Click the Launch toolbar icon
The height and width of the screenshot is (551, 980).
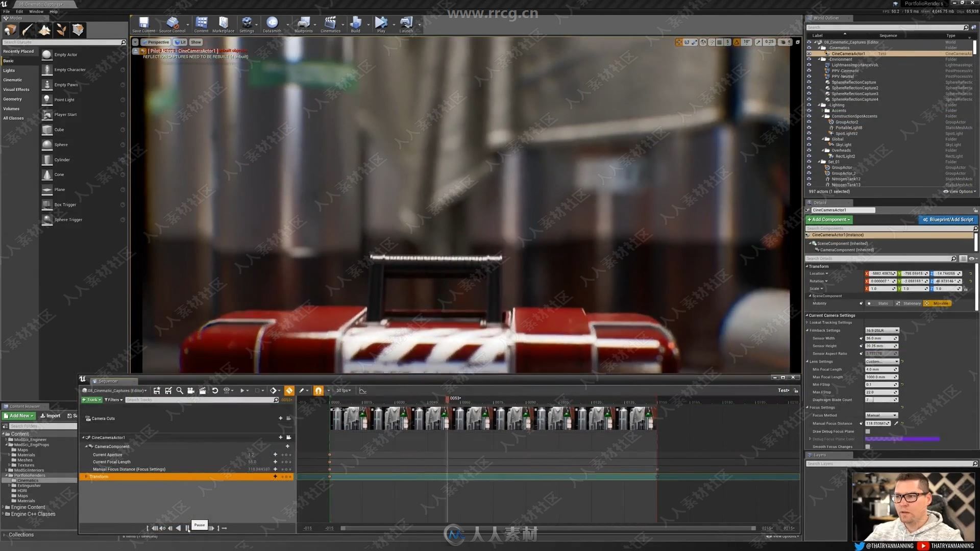click(x=406, y=24)
